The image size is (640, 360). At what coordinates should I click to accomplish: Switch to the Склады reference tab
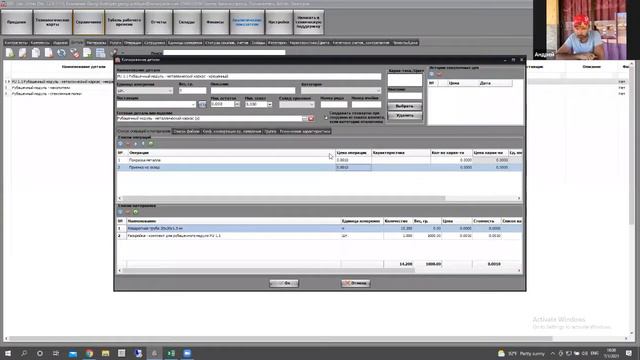(258, 42)
